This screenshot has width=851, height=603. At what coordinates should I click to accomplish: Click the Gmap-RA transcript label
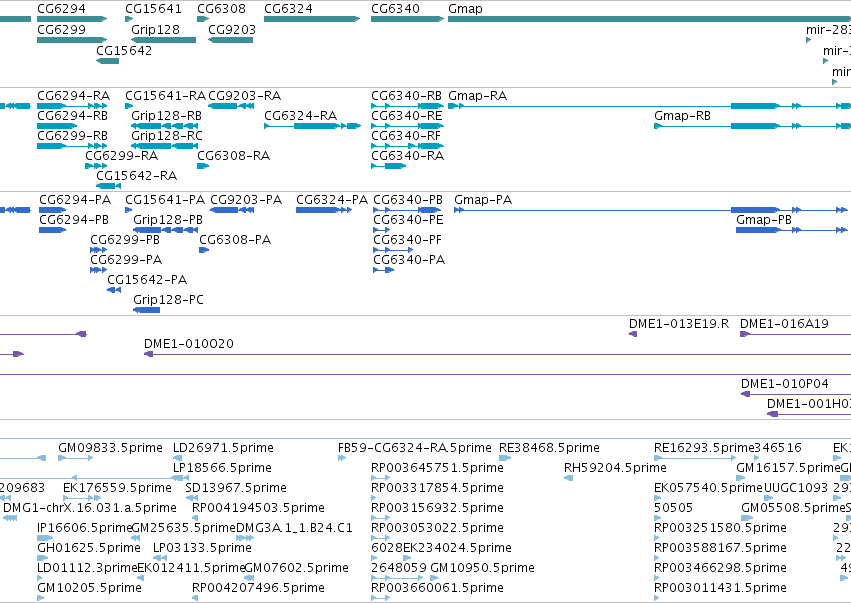(x=478, y=96)
